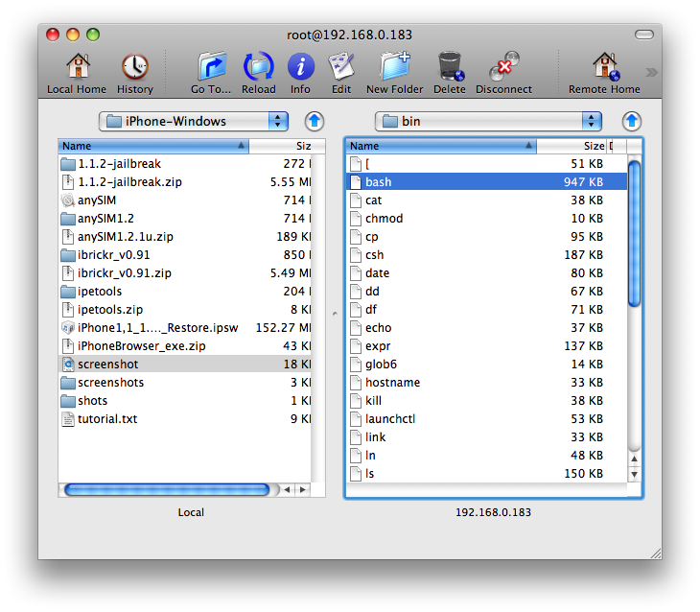
Task: Select the tutorial.txt local file
Action: point(106,419)
